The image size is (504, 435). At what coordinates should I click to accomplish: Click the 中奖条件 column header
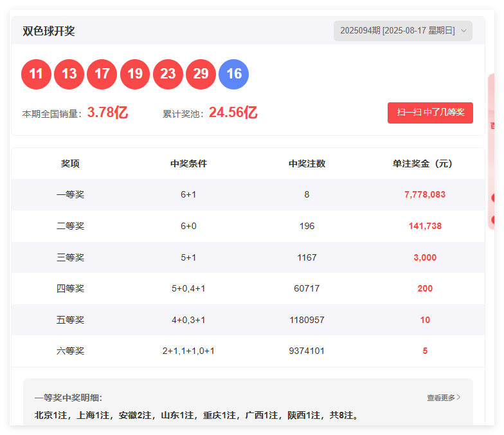coord(189,163)
